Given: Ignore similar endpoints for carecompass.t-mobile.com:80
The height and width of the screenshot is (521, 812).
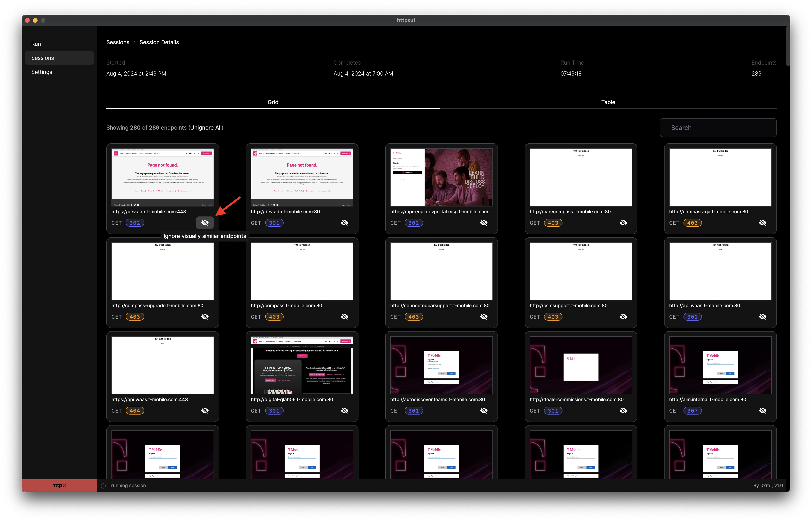Looking at the screenshot, I should tap(623, 223).
